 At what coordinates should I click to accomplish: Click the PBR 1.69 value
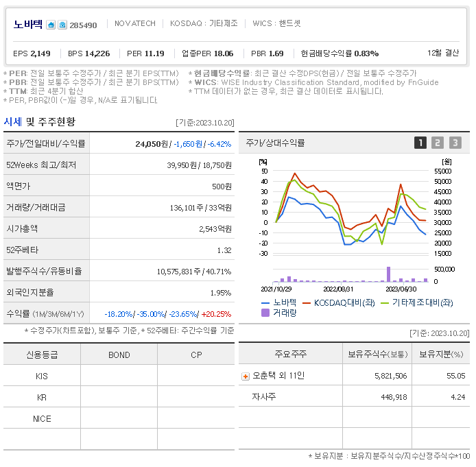267,53
